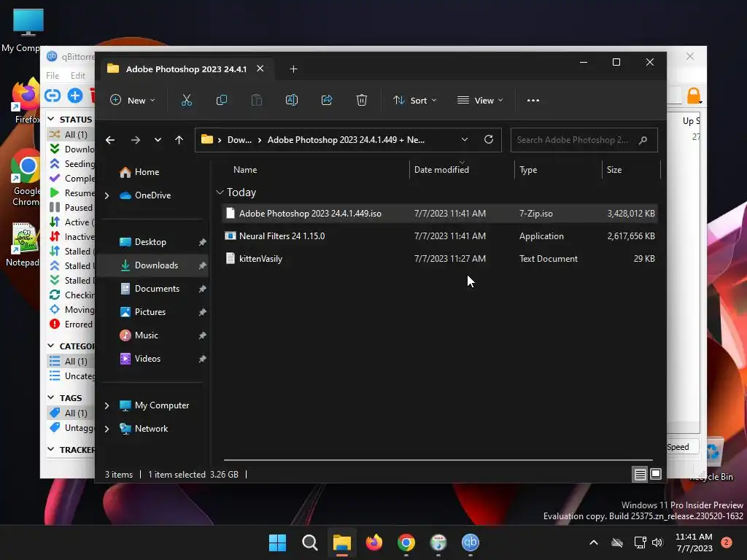Select kittenVasily text document
This screenshot has height=560, width=747.
pos(439,259)
